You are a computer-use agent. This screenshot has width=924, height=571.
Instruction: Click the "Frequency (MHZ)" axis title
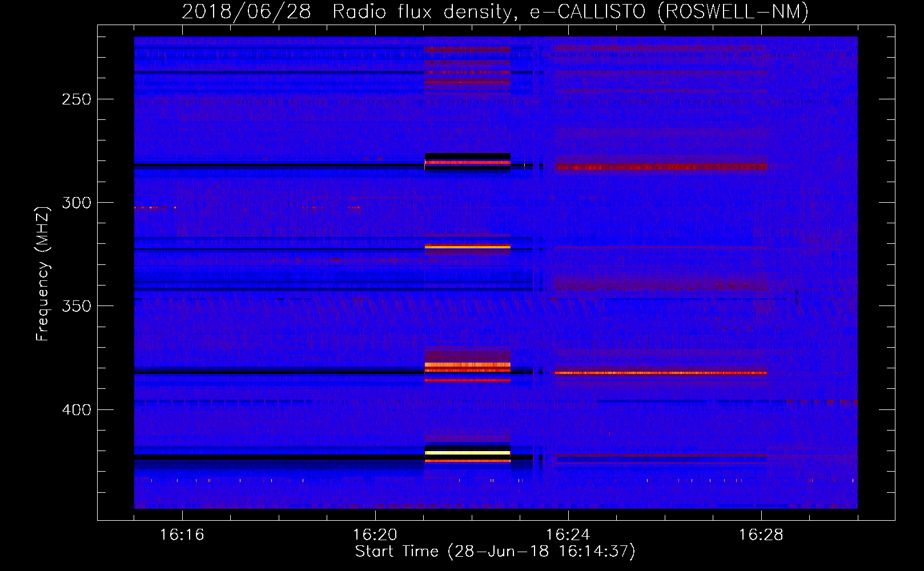43,274
